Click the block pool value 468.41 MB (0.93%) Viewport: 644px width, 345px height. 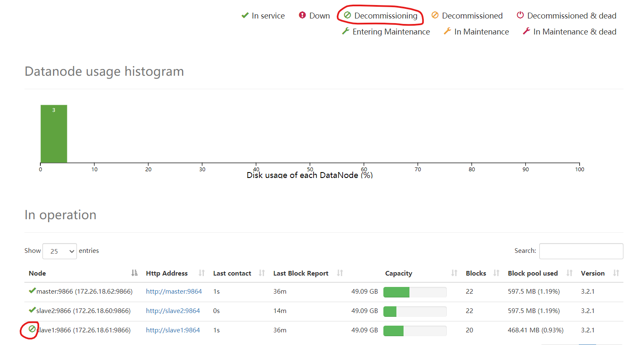(536, 330)
